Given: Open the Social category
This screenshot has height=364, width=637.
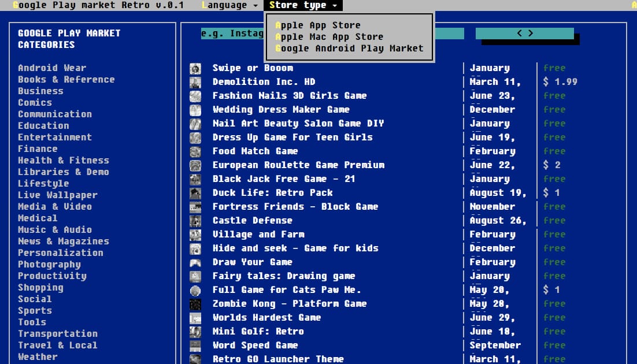Looking at the screenshot, I should (x=35, y=299).
